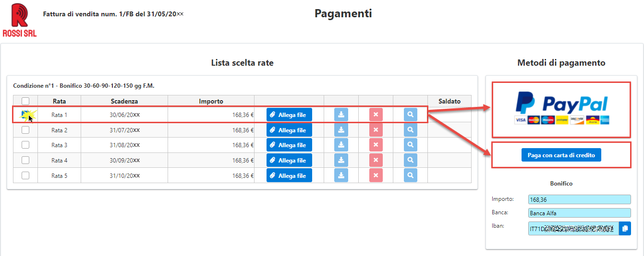This screenshot has width=644, height=256.
Task: Click the download icon for Rata 5
Action: tap(341, 175)
